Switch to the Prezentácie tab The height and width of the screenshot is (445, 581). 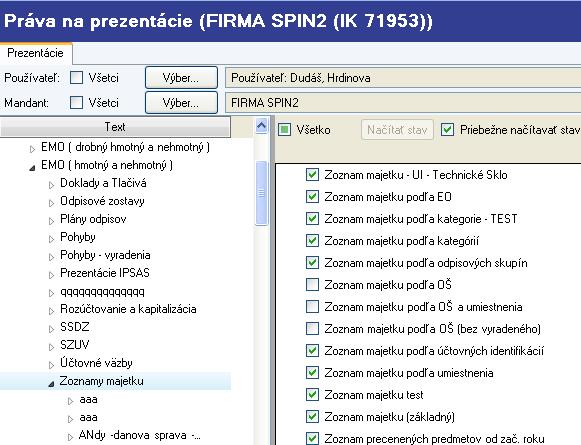coord(36,53)
